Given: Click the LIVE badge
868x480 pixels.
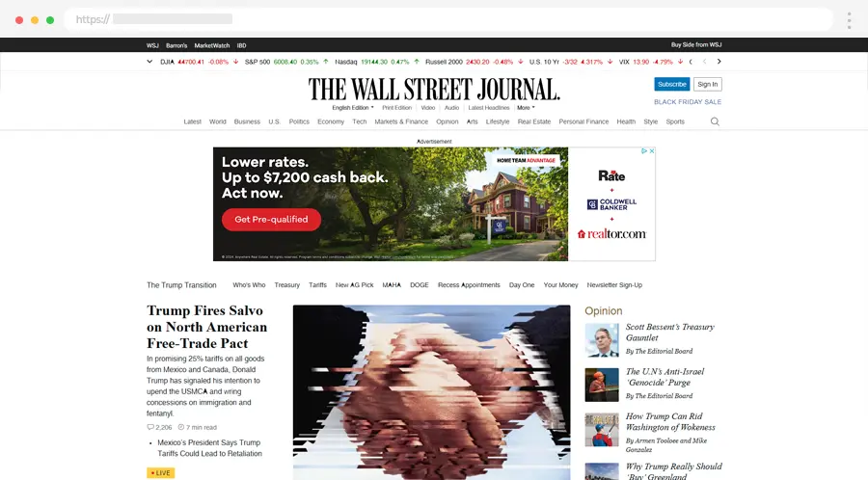Looking at the screenshot, I should point(160,473).
